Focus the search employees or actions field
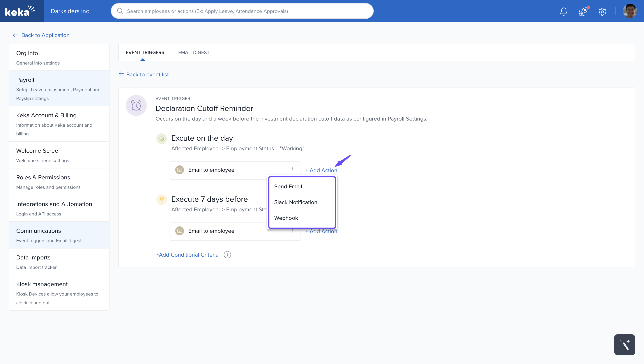This screenshot has width=644, height=364. click(242, 11)
